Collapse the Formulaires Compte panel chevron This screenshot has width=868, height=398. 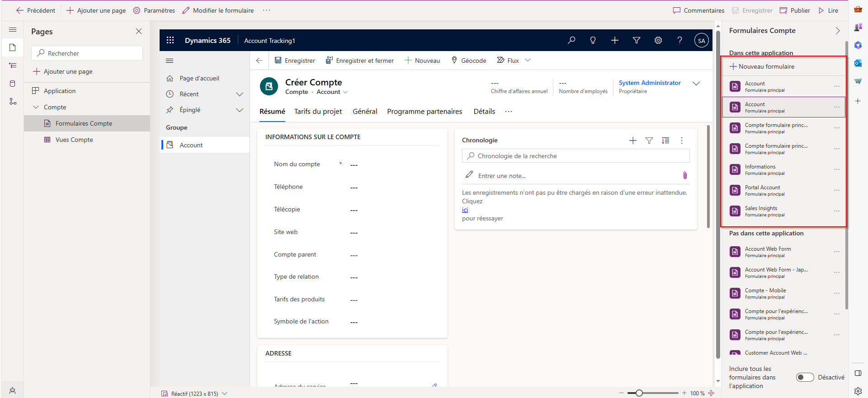tap(837, 31)
